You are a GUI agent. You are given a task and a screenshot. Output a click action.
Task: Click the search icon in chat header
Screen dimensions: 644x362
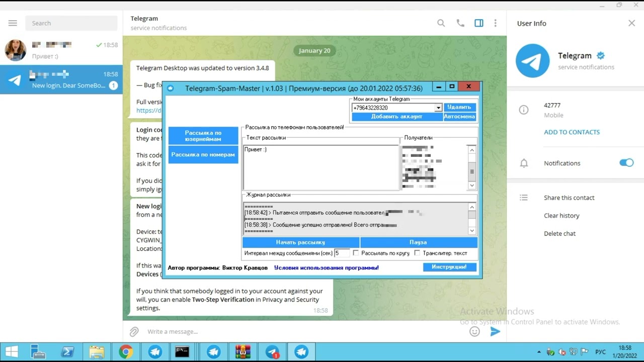coord(441,23)
